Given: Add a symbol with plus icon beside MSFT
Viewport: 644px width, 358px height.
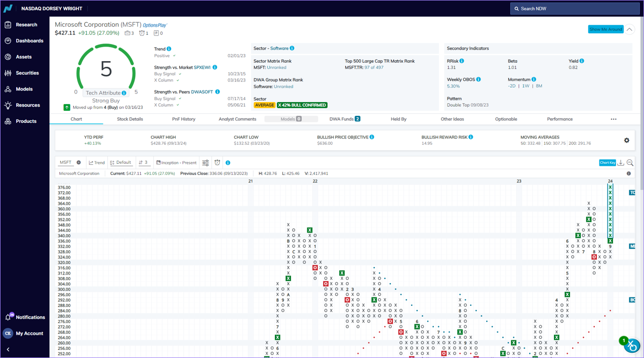Looking at the screenshot, I should click(x=78, y=163).
